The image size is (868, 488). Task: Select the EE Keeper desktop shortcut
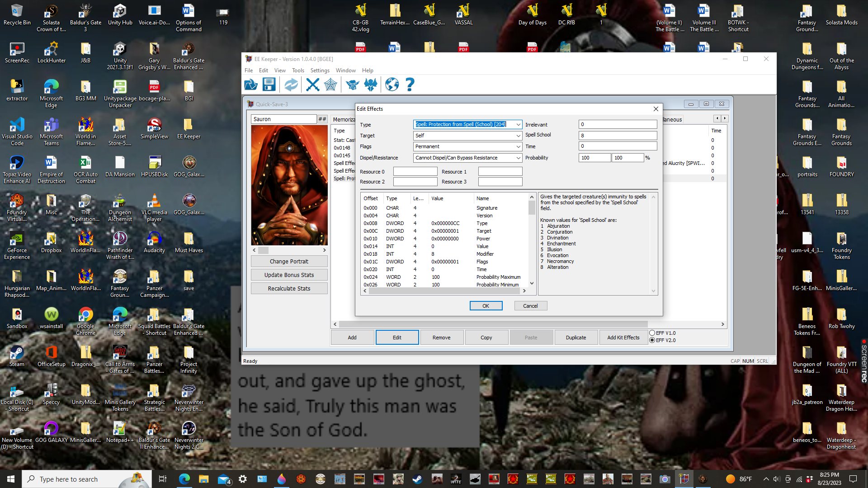[189, 129]
